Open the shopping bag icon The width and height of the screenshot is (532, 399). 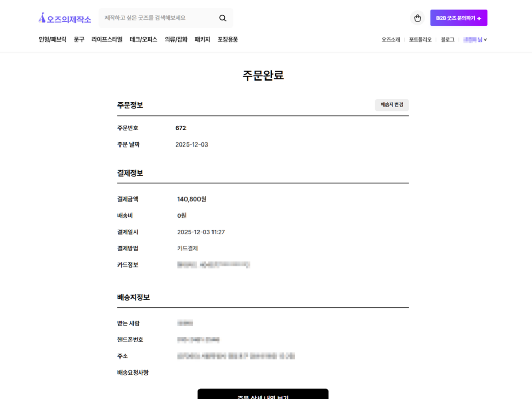(x=417, y=17)
